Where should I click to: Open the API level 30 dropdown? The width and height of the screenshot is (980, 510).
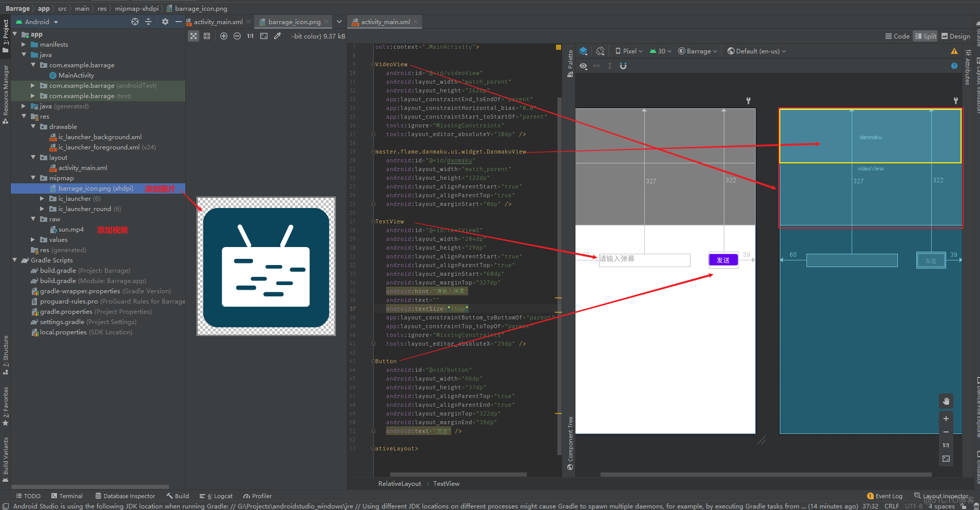(660, 51)
